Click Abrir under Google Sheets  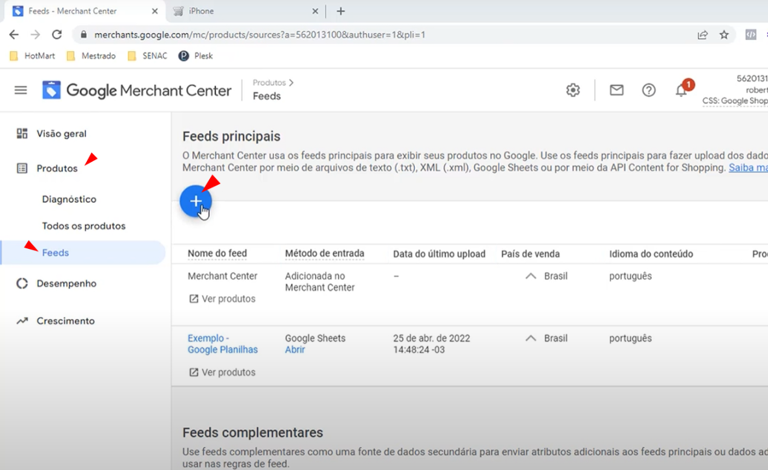click(x=295, y=350)
